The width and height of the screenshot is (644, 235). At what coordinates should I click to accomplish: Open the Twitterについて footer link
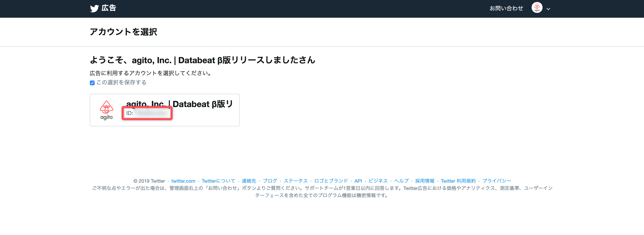[218, 181]
